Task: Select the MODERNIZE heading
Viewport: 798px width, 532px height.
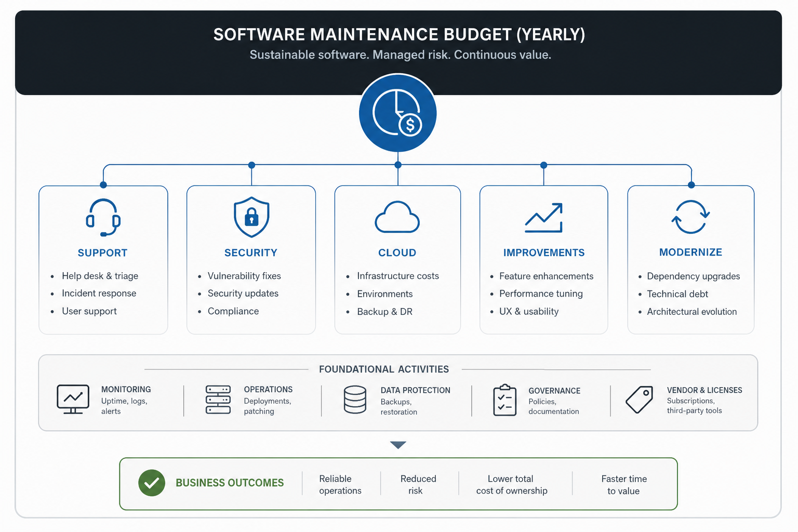Action: pyautogui.click(x=691, y=252)
